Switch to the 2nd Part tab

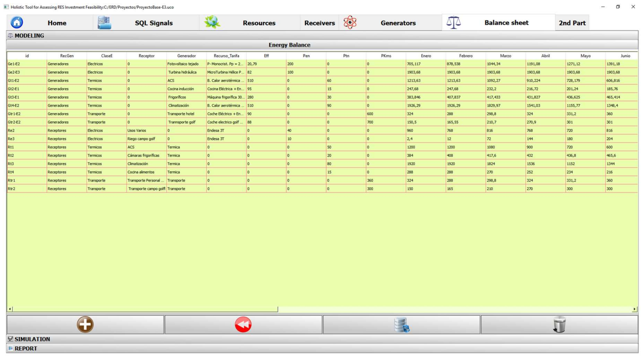[x=572, y=23]
